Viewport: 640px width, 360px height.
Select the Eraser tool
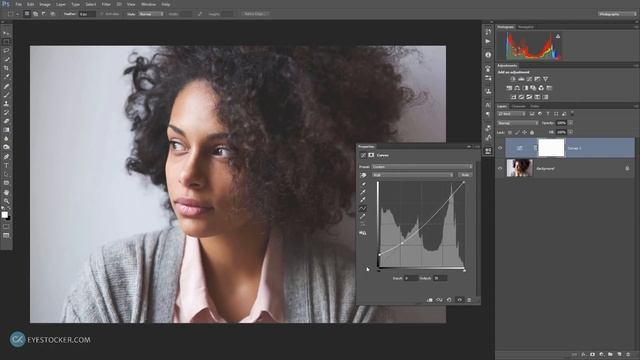[x=6, y=121]
